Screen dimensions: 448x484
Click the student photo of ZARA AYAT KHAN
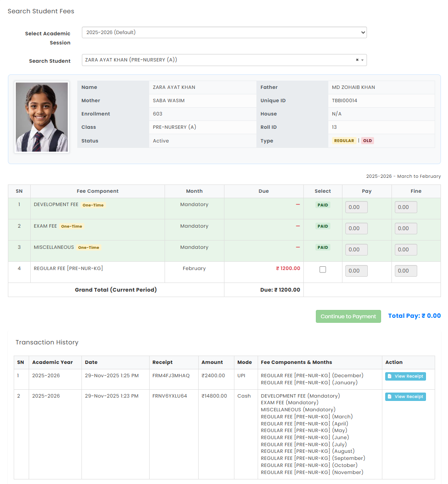pyautogui.click(x=42, y=118)
